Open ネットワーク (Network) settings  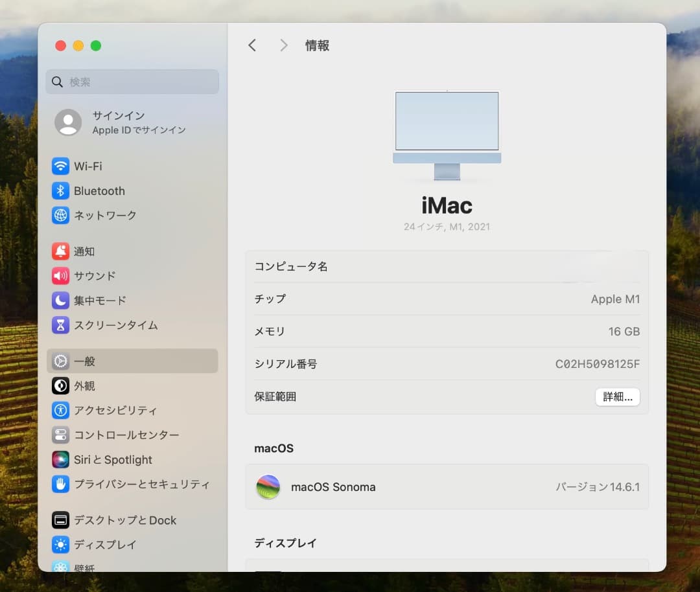[104, 216]
